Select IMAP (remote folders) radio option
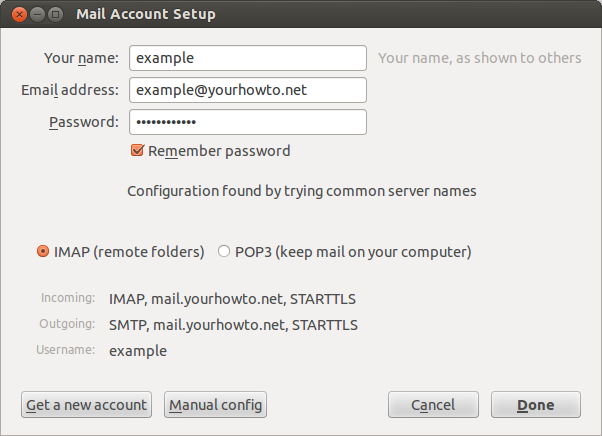Screen dimensions: 602x436 [43, 251]
